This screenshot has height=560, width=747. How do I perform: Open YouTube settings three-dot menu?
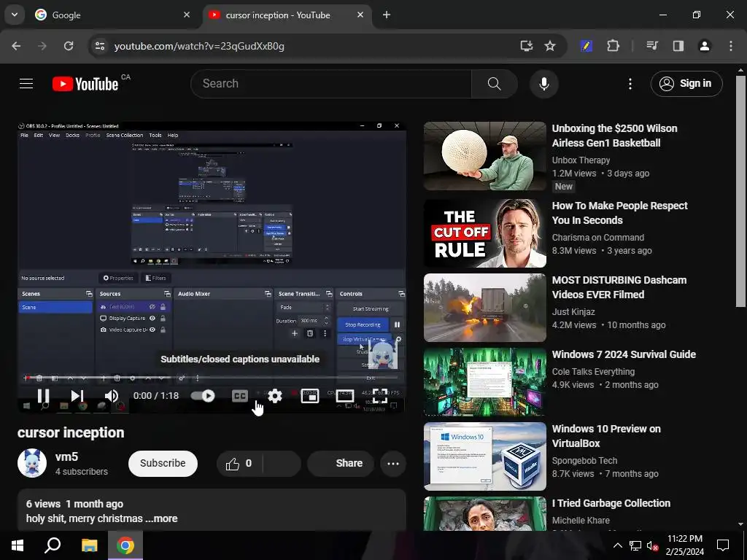(630, 84)
